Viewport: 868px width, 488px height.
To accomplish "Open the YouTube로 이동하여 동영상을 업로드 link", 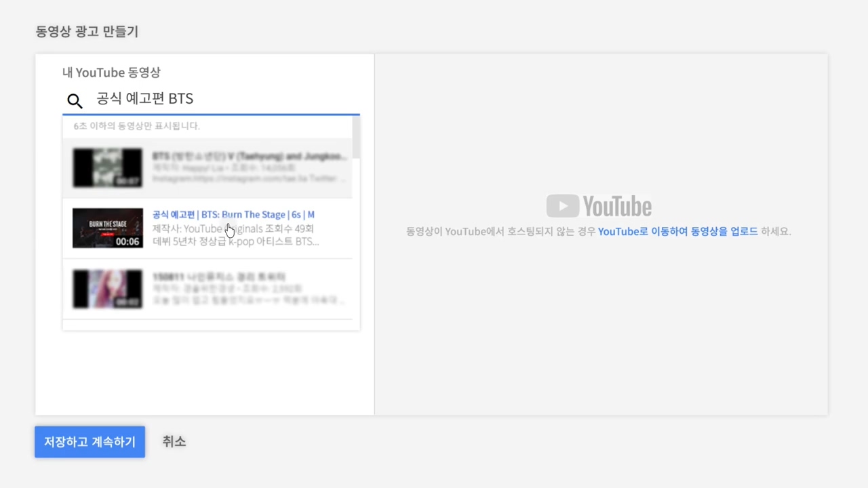I will coord(678,232).
